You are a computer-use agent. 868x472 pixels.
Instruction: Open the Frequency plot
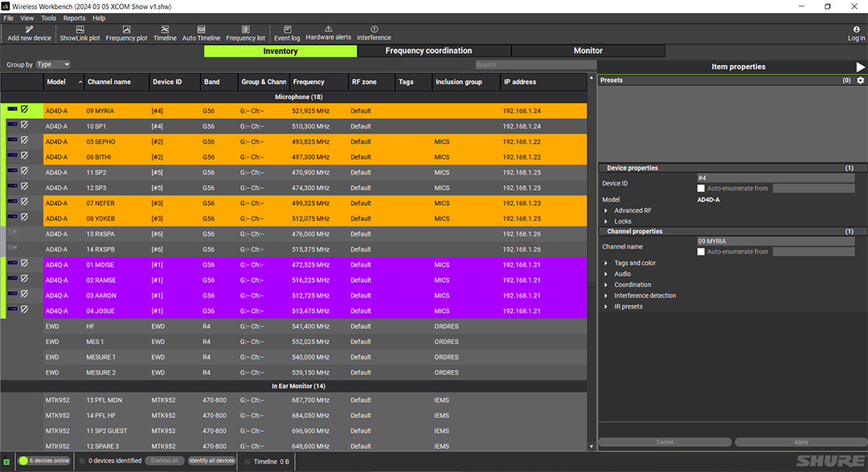(x=126, y=33)
